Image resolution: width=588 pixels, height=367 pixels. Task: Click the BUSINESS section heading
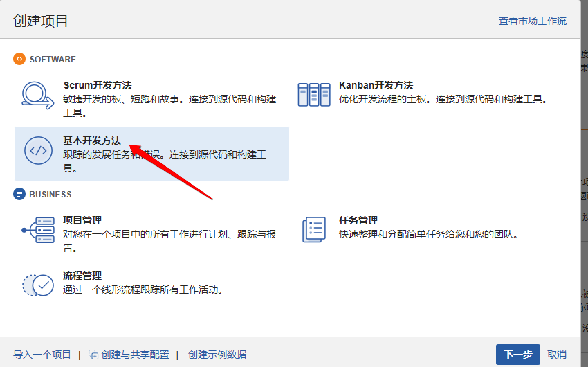click(x=50, y=194)
